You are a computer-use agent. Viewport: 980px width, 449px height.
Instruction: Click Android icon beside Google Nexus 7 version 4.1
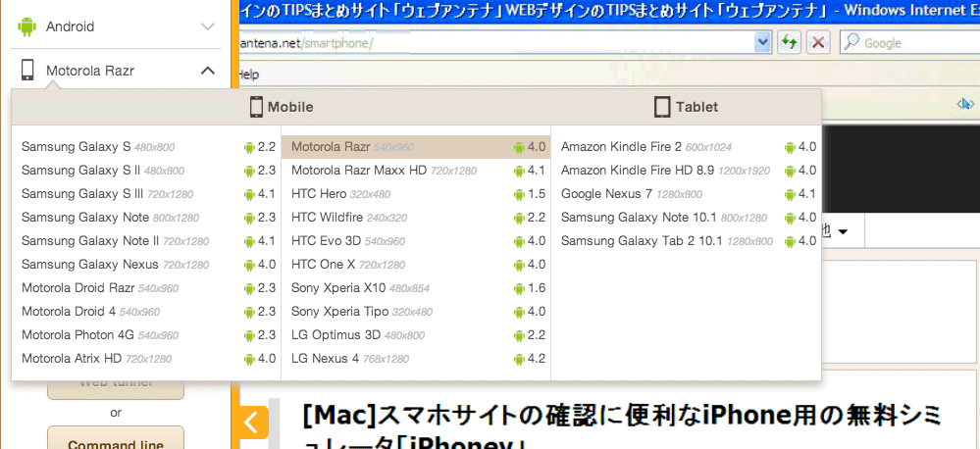point(790,195)
